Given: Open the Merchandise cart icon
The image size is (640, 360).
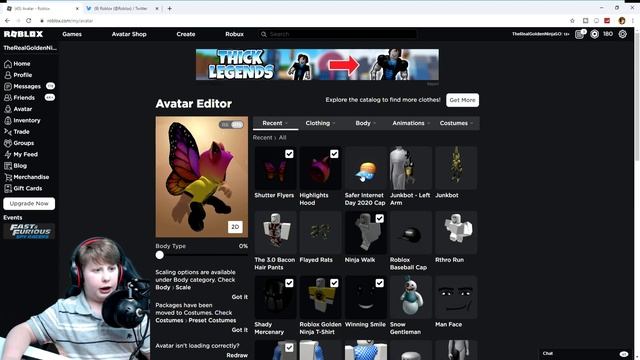Looking at the screenshot, I should 8,177.
